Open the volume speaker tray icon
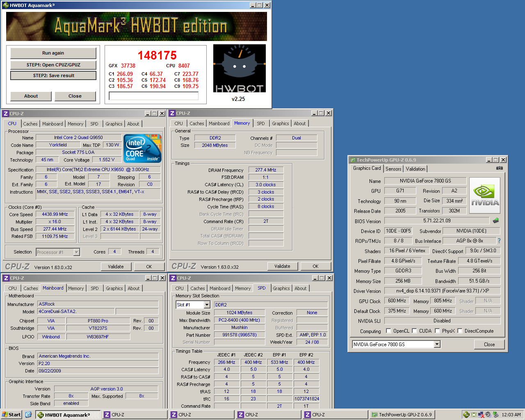 (488, 415)
